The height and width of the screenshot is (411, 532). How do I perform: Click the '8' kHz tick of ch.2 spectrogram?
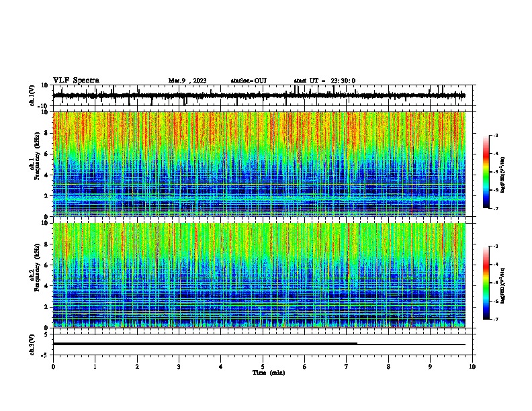[47, 244]
